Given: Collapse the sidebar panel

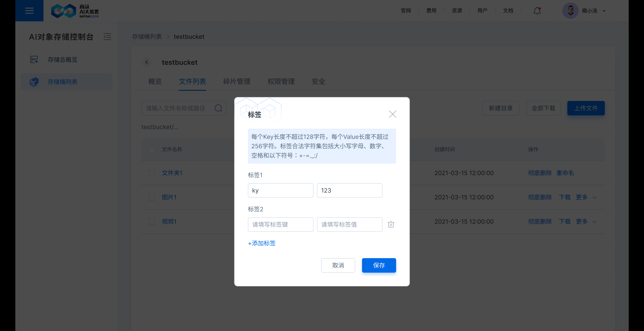Looking at the screenshot, I should pos(107,36).
